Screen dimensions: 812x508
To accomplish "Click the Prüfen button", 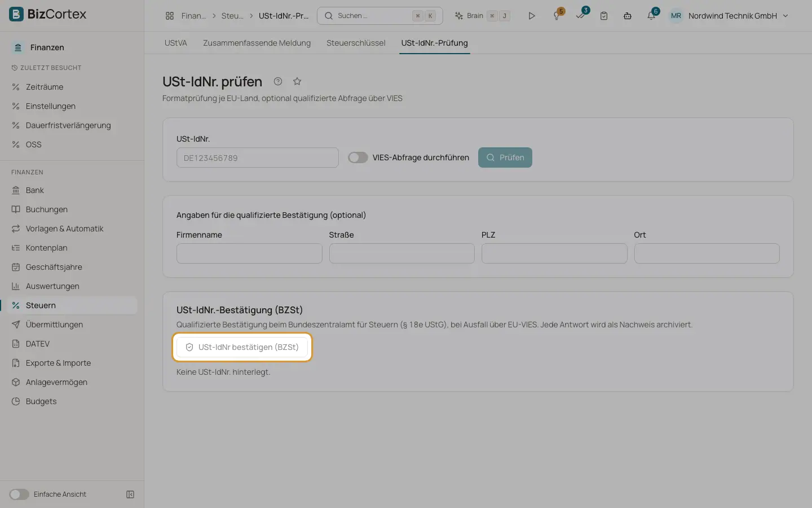I will (x=505, y=157).
